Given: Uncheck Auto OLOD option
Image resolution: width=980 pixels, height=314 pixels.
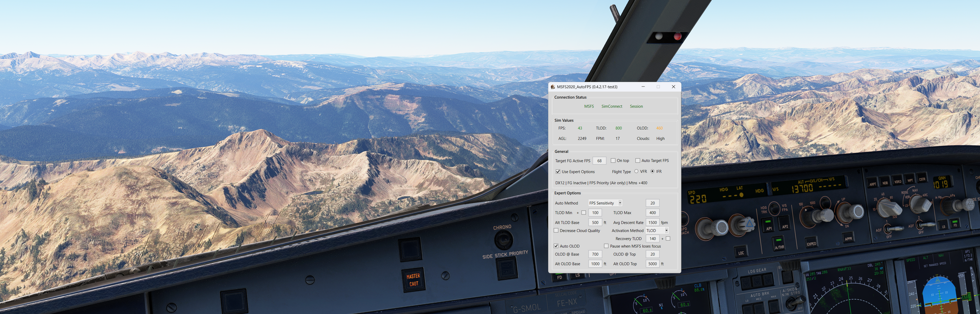Looking at the screenshot, I should click(556, 246).
